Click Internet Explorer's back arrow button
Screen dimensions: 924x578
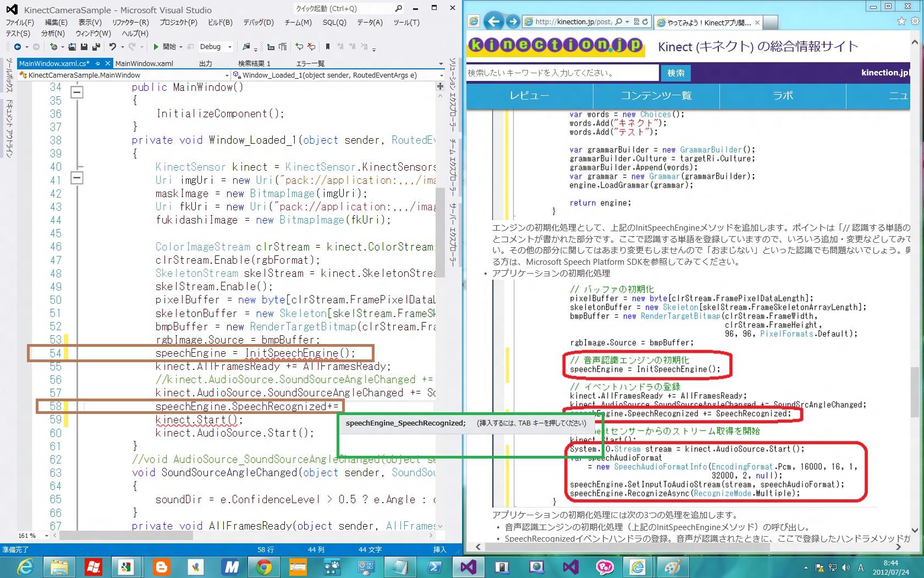tap(493, 21)
